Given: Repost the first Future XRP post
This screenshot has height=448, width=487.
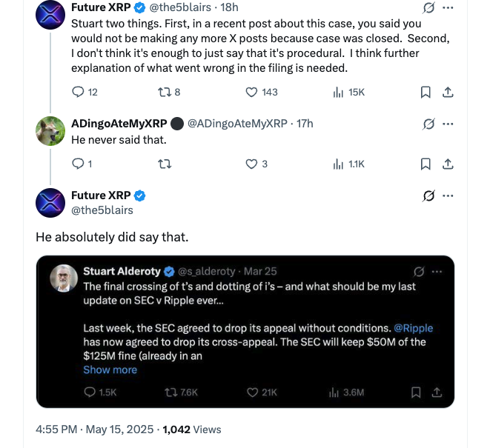Looking at the screenshot, I should tap(165, 92).
